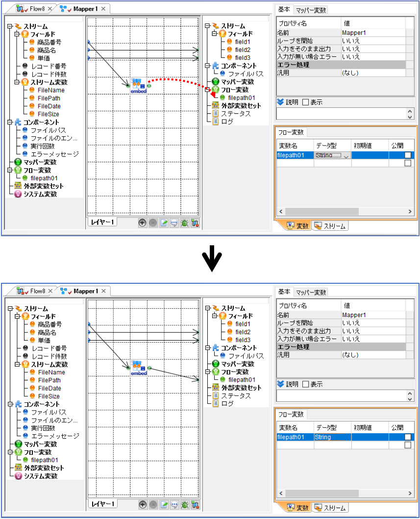The height and width of the screenshot is (519, 420).
Task: Select FilePath item in lower left tree
Action: coord(49,380)
